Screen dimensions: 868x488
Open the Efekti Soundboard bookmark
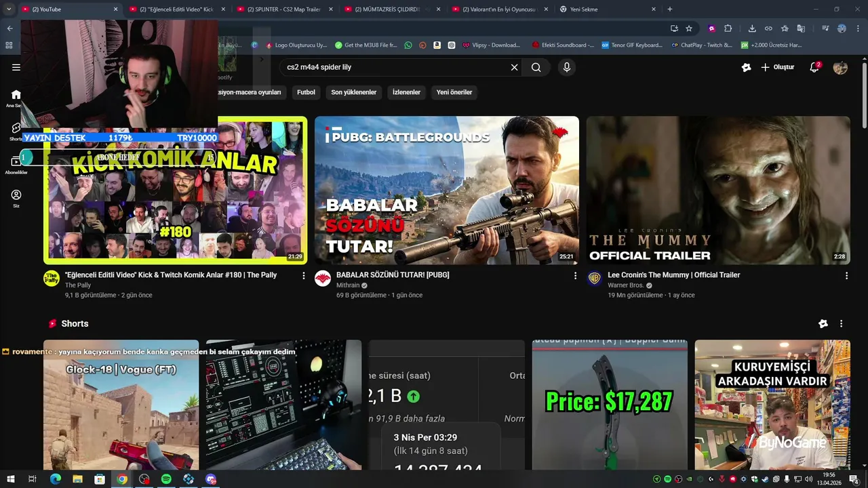click(x=563, y=45)
